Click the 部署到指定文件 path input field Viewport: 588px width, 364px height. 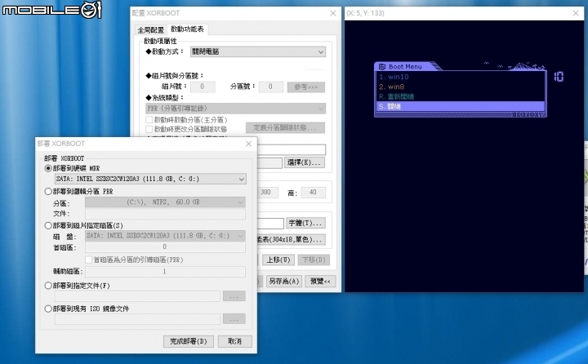137,295
